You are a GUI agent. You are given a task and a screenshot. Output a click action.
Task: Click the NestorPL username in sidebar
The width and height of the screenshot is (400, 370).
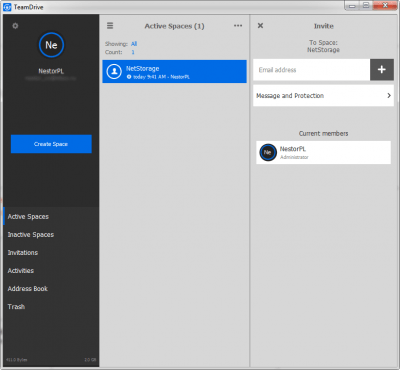click(51, 71)
